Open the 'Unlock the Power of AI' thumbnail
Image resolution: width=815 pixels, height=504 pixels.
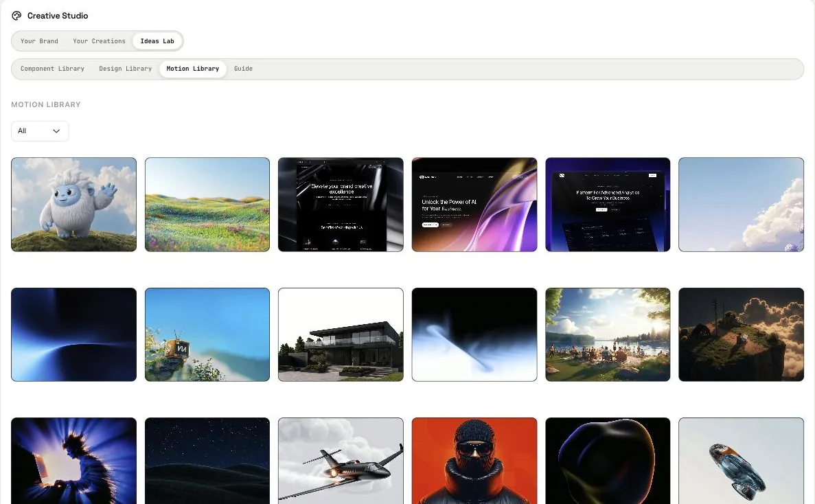click(x=474, y=205)
